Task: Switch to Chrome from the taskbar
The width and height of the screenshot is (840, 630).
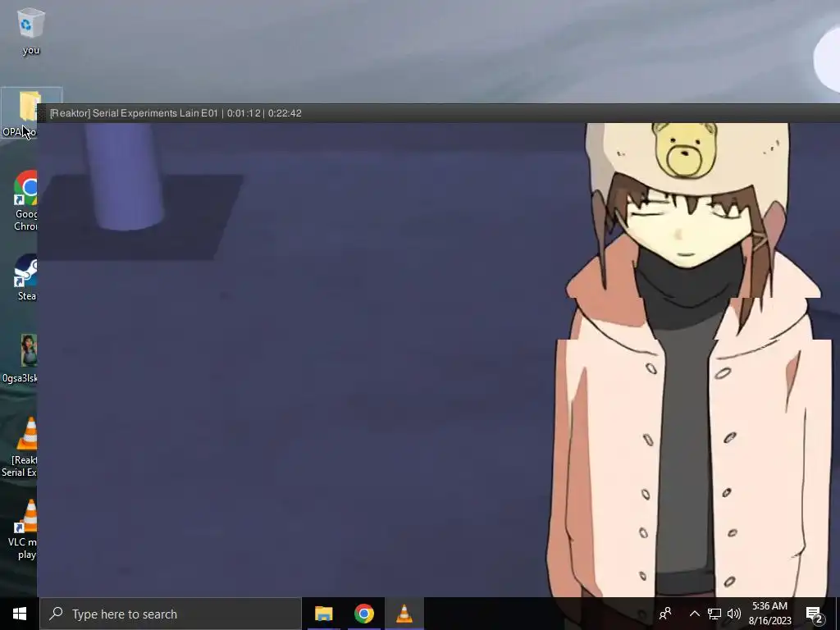Action: pyautogui.click(x=363, y=614)
